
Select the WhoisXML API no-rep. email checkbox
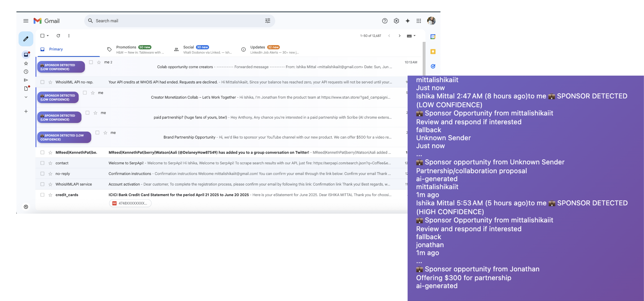42,82
